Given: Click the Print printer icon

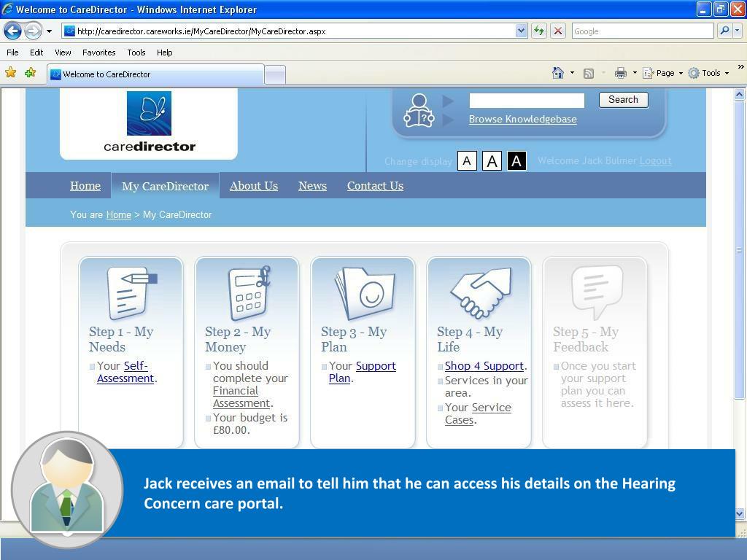Looking at the screenshot, I should (x=620, y=73).
